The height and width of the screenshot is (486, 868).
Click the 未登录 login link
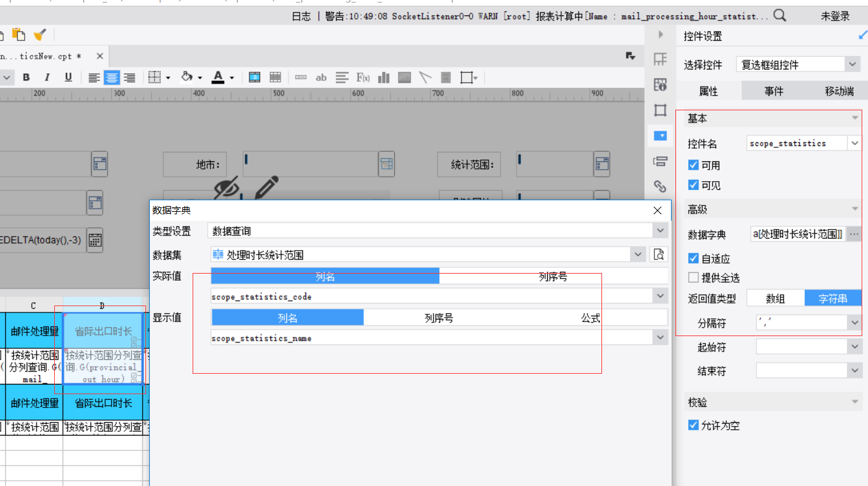tap(835, 16)
